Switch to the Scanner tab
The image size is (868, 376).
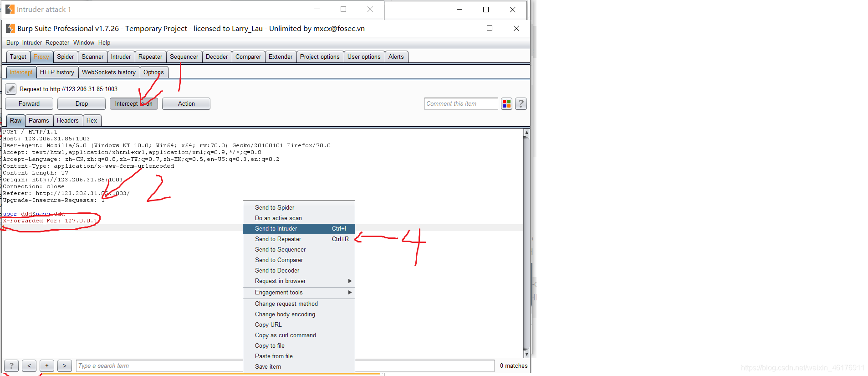(x=92, y=57)
